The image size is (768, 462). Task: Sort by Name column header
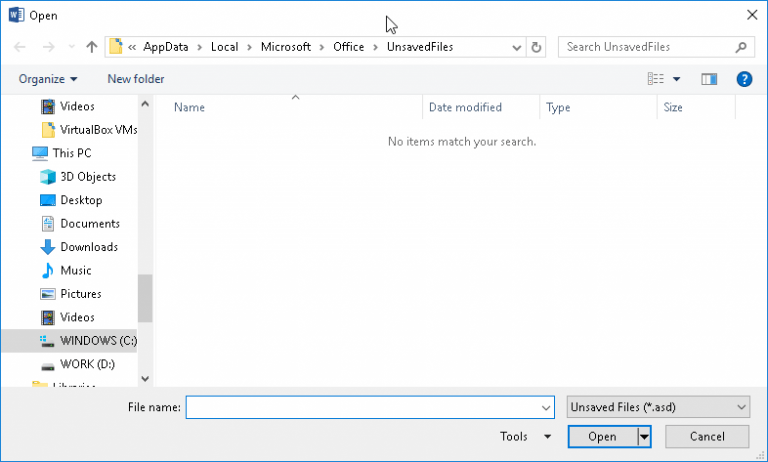190,107
